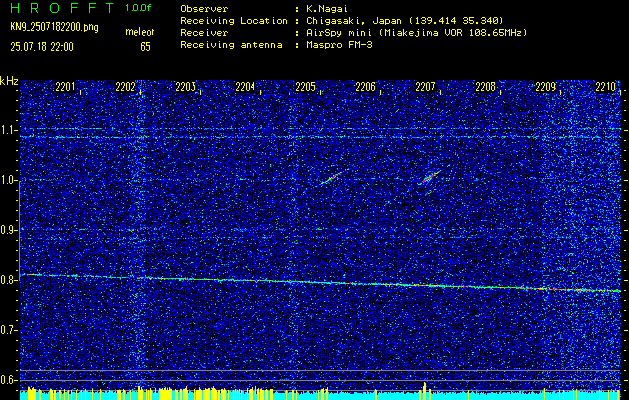Viewport: 629px width, 400px height.
Task: Click the Receiving Location label
Action: [x=234, y=21]
